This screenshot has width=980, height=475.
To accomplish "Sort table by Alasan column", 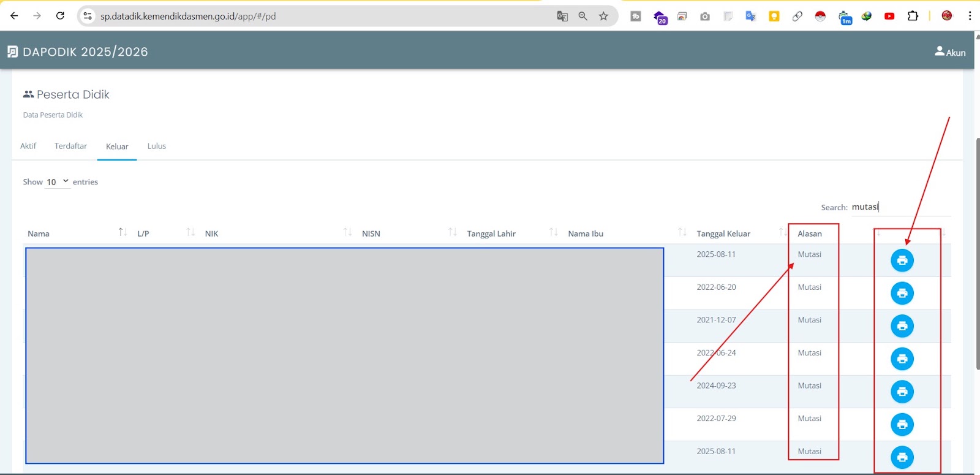I will click(x=810, y=234).
